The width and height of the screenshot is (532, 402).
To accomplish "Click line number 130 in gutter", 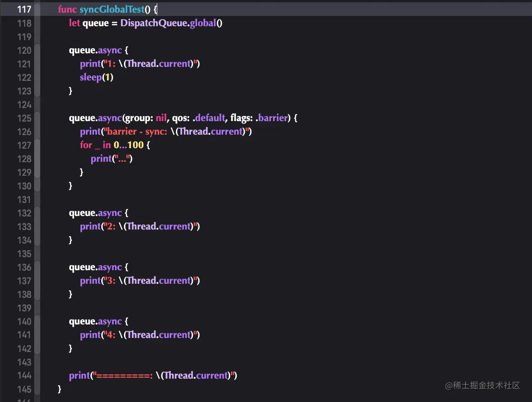I will pyautogui.click(x=24, y=186).
